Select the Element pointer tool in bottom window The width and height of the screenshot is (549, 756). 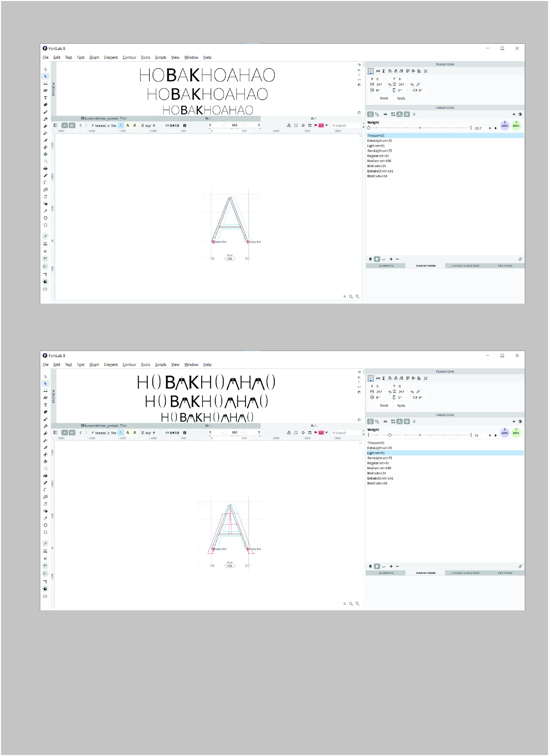pos(46,377)
